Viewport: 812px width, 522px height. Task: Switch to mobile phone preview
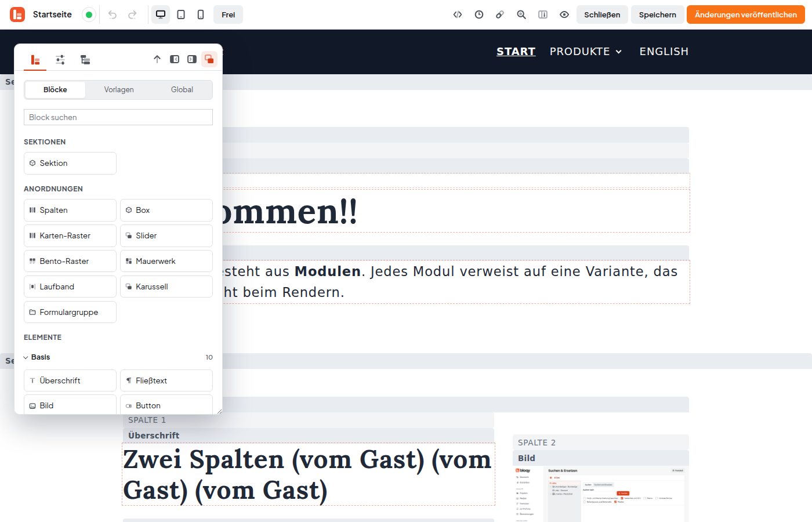(201, 14)
